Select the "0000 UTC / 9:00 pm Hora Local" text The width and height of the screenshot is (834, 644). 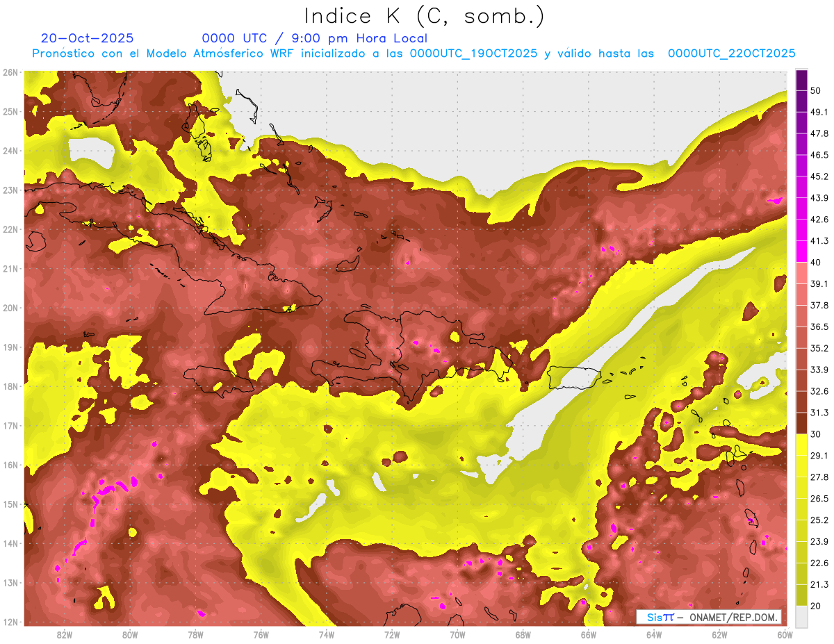point(314,38)
